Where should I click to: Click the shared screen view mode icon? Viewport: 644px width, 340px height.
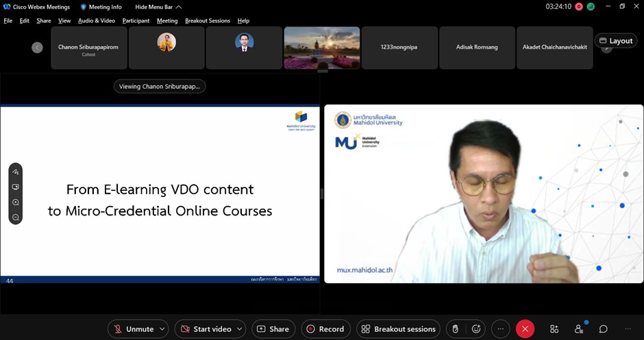click(x=15, y=187)
